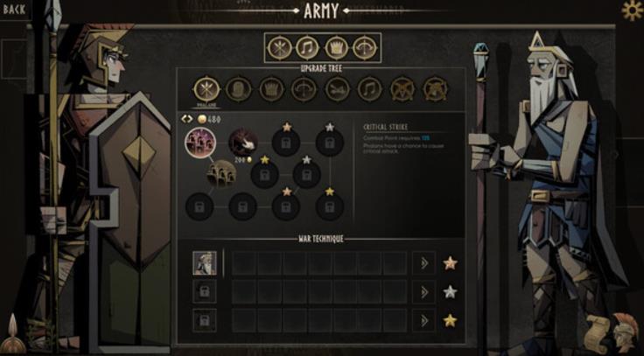
Task: Click the elder portrait in War Technique
Action: click(x=205, y=263)
